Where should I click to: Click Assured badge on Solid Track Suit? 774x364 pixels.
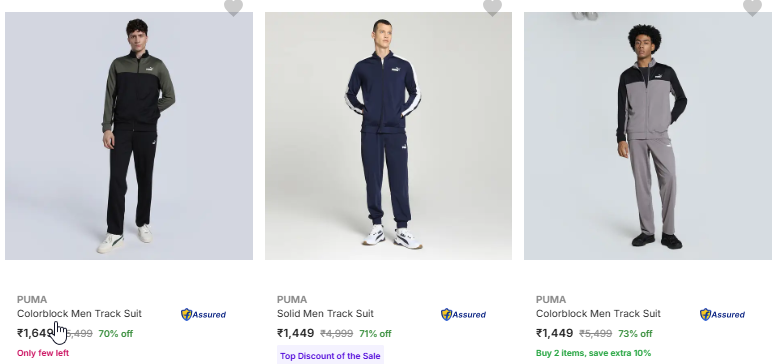(x=463, y=315)
